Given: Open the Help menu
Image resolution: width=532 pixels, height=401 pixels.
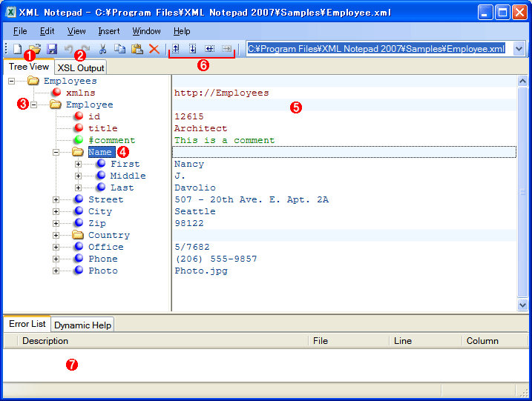Looking at the screenshot, I should (x=182, y=31).
